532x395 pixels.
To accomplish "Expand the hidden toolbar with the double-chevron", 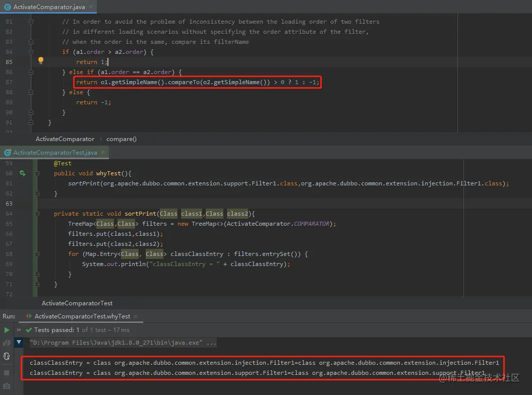I will tap(19, 330).
